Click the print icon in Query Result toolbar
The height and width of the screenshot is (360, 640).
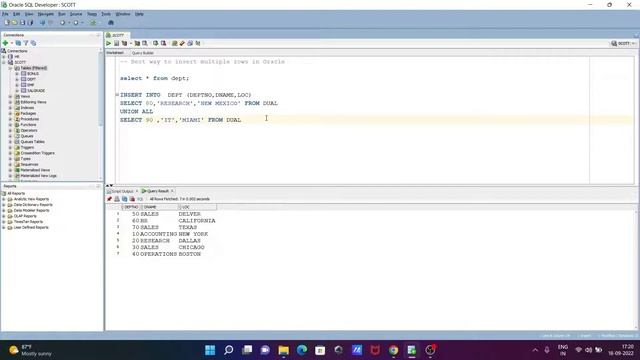(117, 199)
